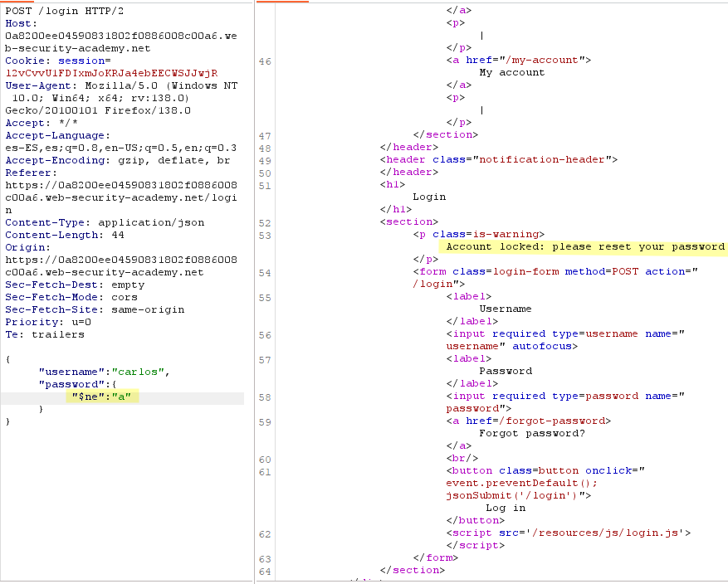Screen dimensions: 728x584
Task: Click the 'Content-Length: 44' header
Action: 65,236
